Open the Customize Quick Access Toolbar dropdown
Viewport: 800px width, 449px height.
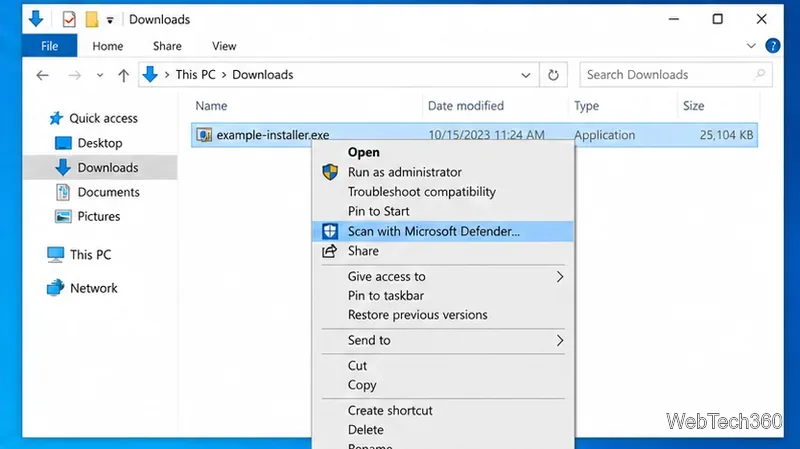tap(110, 20)
